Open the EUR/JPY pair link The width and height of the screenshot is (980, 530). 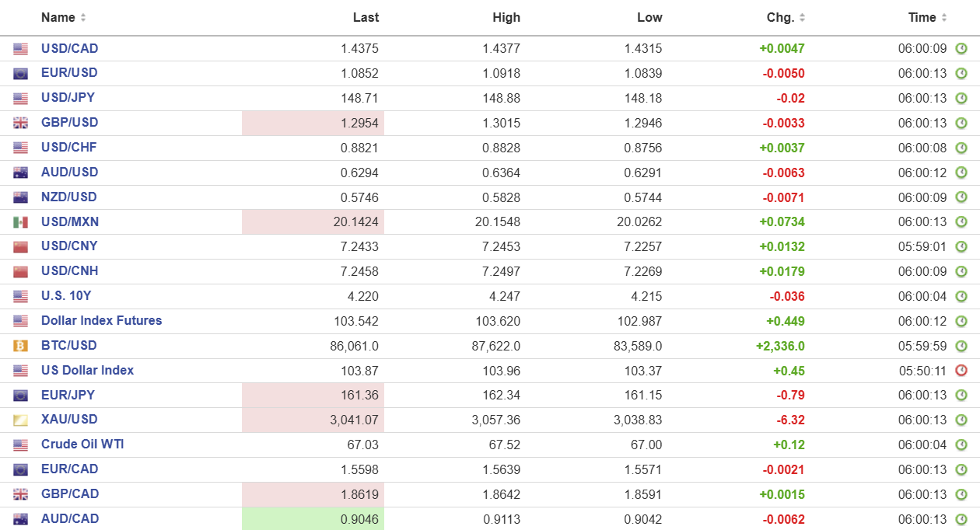[x=68, y=395]
